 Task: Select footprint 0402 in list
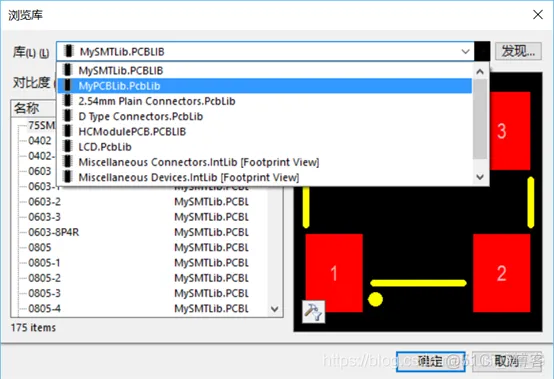pyautogui.click(x=40, y=141)
